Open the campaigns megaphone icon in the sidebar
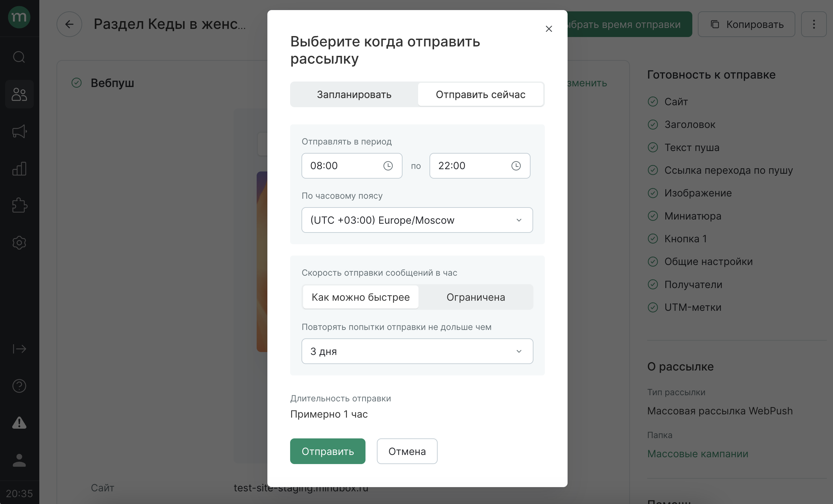Viewport: 833px width, 504px height. tap(19, 131)
